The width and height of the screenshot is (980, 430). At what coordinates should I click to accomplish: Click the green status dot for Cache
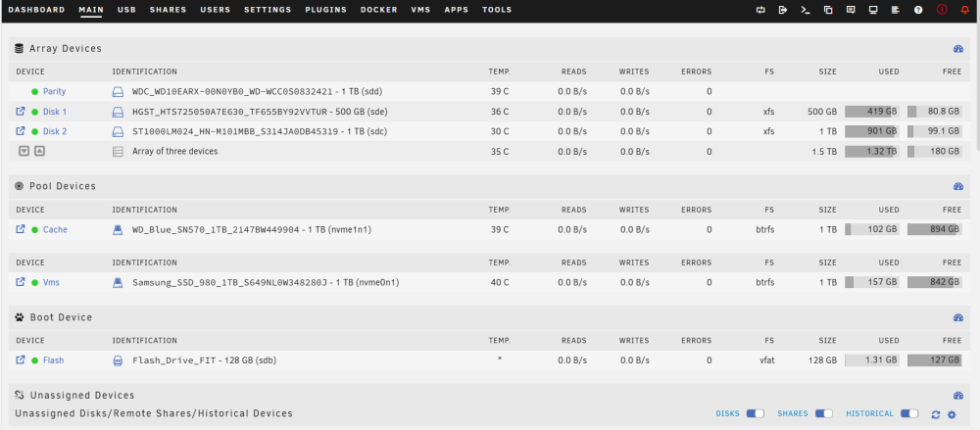click(35, 230)
